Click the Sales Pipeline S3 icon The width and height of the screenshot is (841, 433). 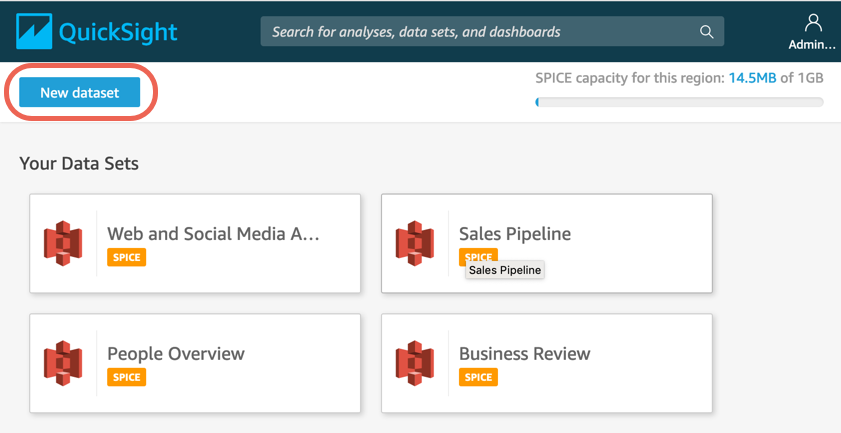tap(414, 244)
